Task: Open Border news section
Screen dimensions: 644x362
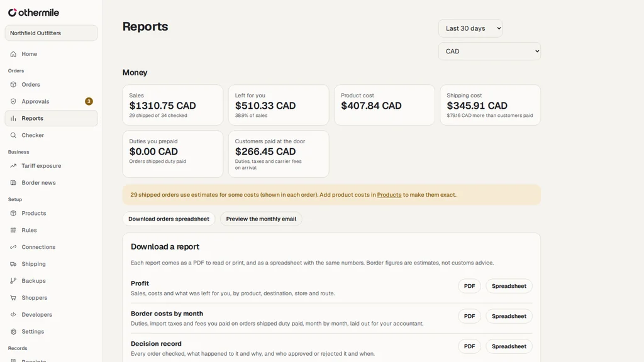Action: [52, 183]
